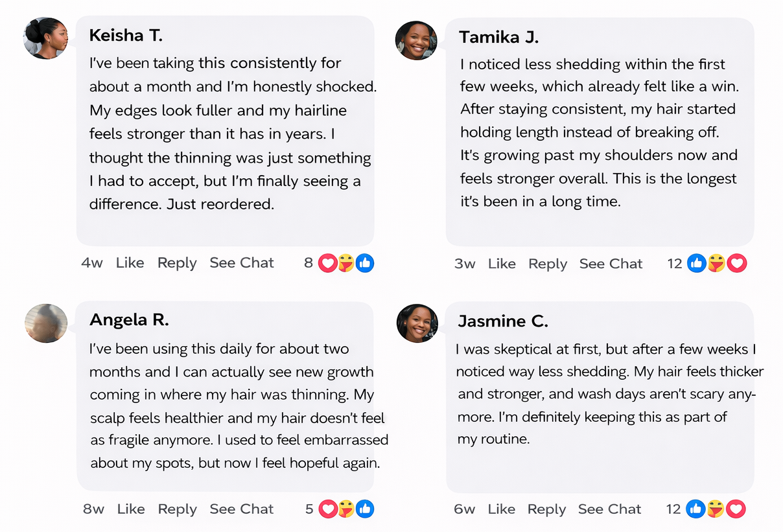Click See Chat under Tamika J.'s comment
The height and width of the screenshot is (532, 783).
coord(611,264)
